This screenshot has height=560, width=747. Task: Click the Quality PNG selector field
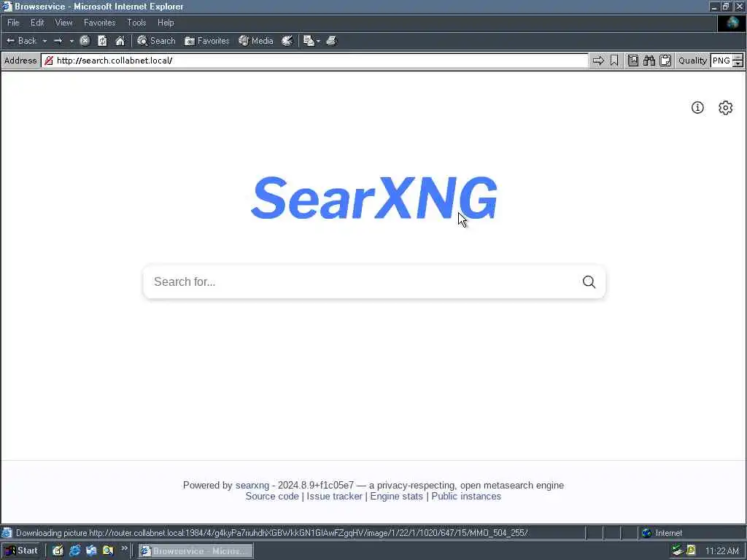(721, 61)
